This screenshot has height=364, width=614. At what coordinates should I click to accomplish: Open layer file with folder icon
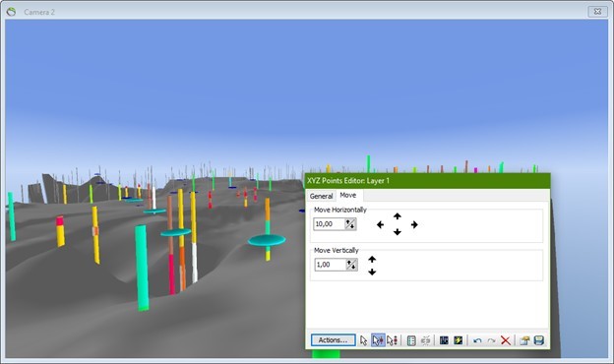(x=524, y=340)
